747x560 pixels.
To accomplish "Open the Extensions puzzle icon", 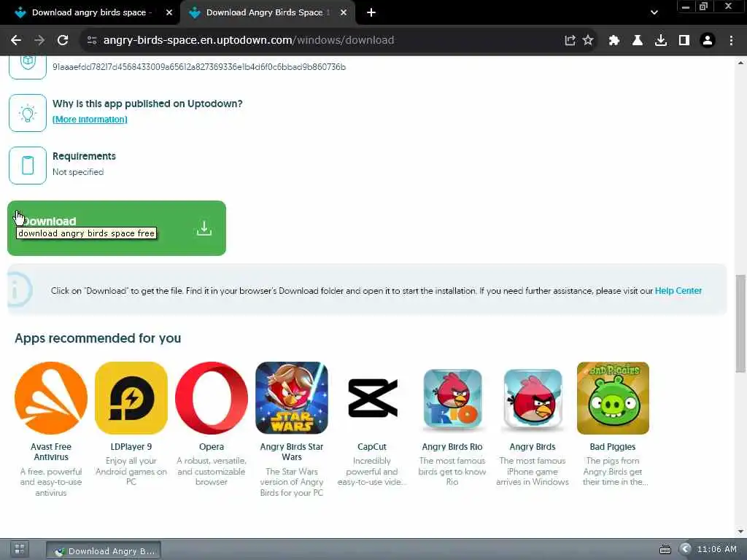I will coord(614,41).
